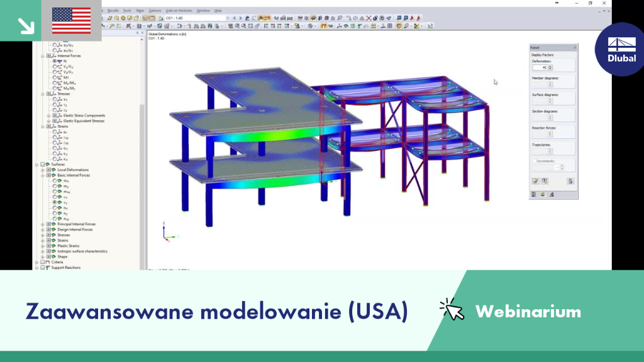This screenshot has width=644, height=362.
Task: Toggle the Support Reactions checkbox
Action: 42,268
